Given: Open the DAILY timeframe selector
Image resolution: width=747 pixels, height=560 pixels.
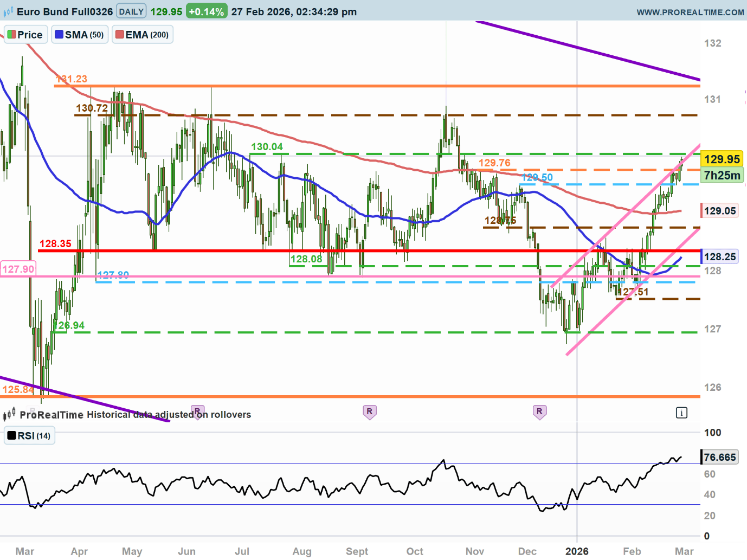Looking at the screenshot, I should [x=131, y=11].
